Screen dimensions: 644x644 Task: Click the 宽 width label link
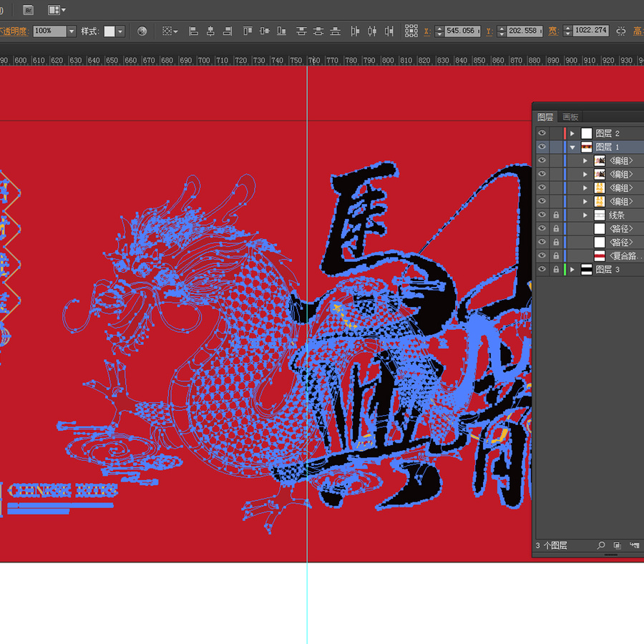(553, 31)
